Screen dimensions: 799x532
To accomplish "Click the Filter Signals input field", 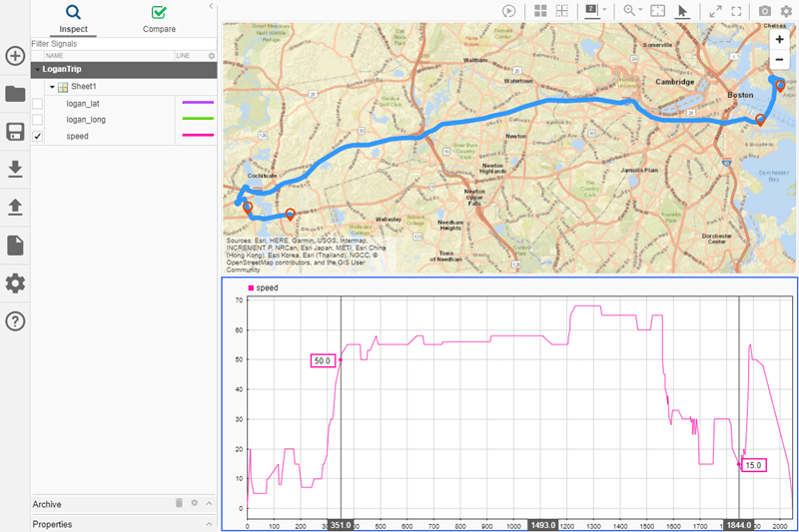I will [x=124, y=44].
